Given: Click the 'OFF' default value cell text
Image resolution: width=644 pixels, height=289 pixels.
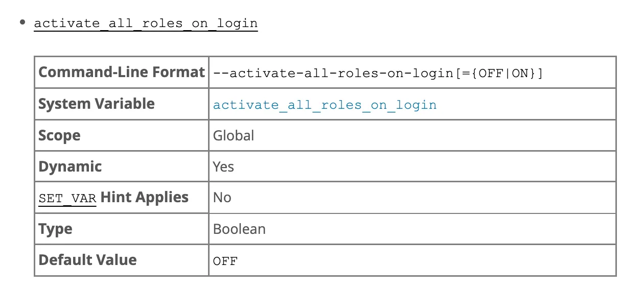Looking at the screenshot, I should 225,261.
